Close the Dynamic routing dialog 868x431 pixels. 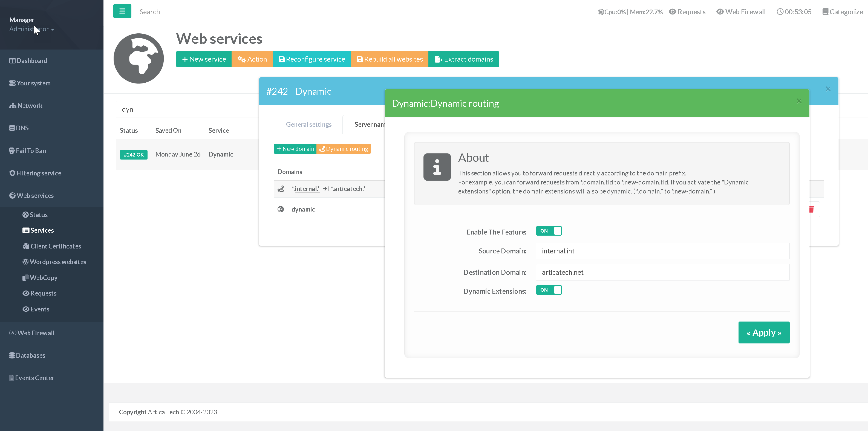click(x=799, y=101)
